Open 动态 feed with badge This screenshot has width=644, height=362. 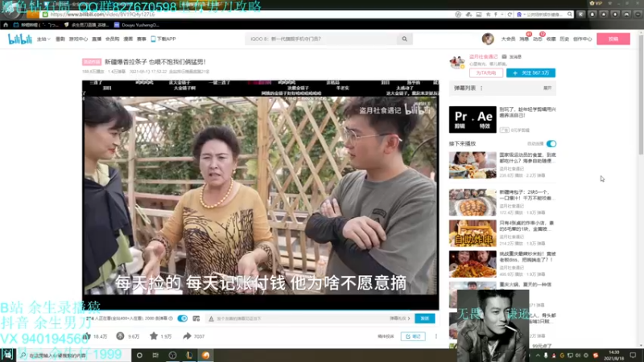[538, 39]
